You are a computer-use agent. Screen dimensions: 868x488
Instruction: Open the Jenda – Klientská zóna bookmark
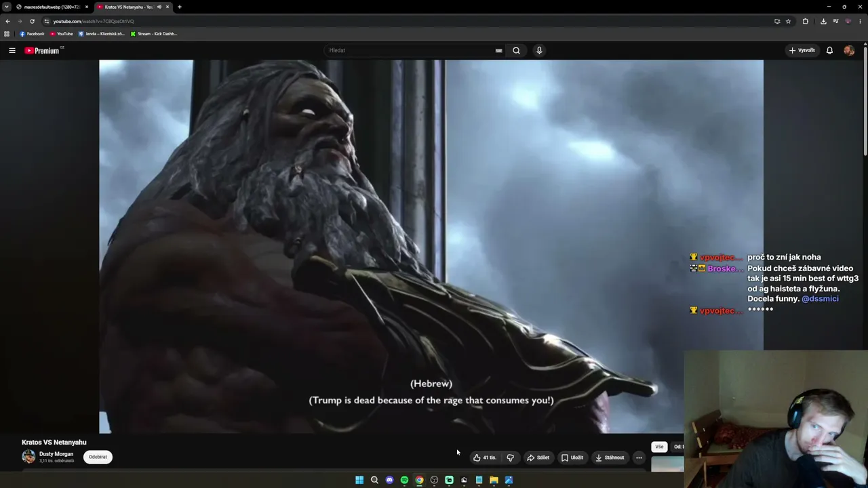[x=102, y=34]
